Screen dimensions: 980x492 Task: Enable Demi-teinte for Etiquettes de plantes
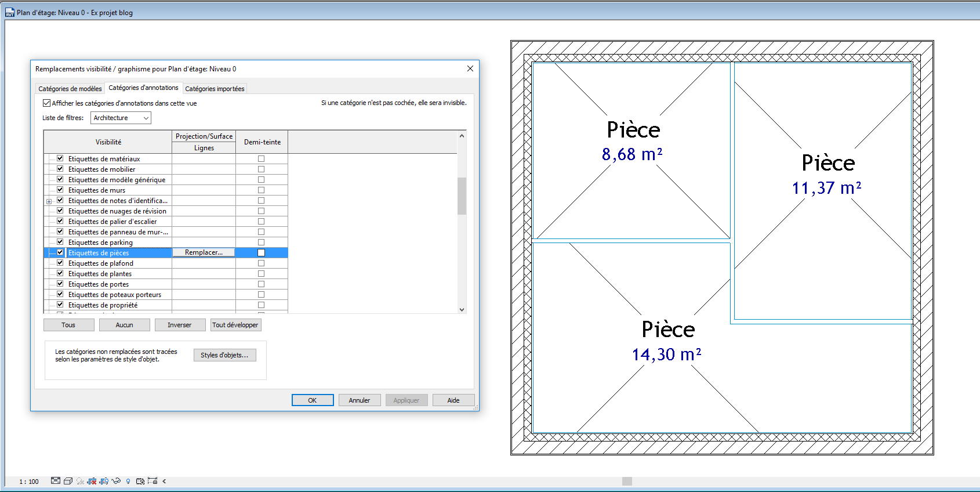click(x=261, y=274)
